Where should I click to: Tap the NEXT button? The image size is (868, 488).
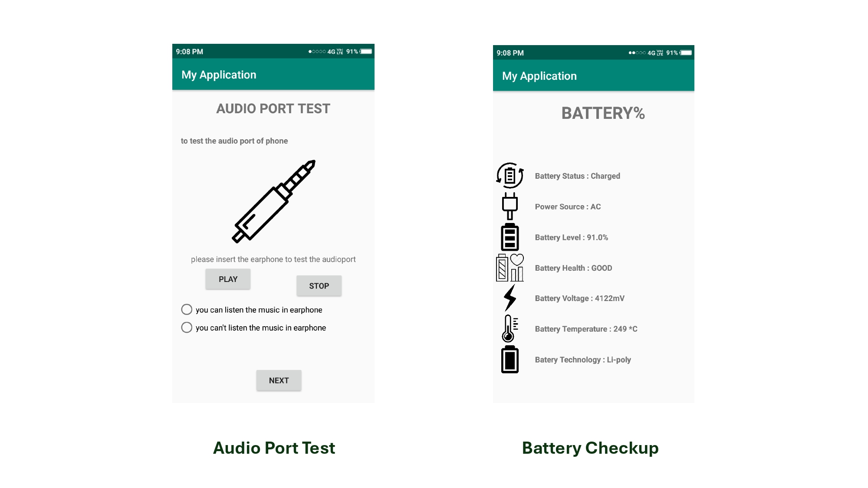pyautogui.click(x=279, y=380)
